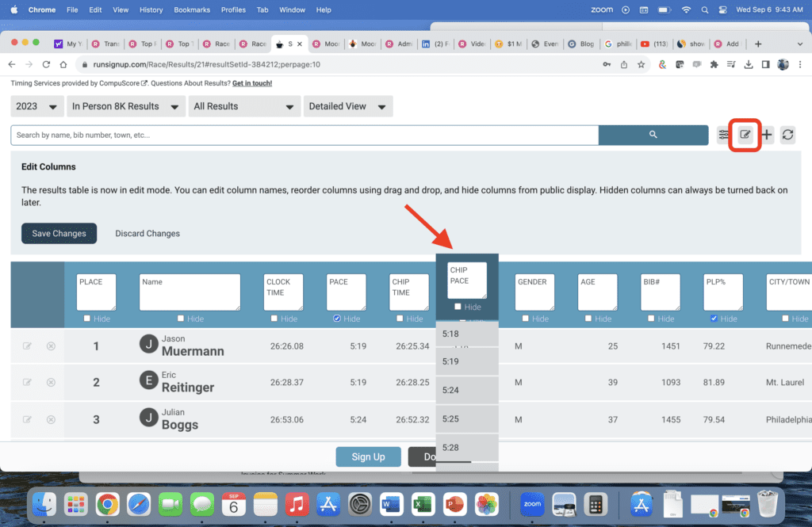Toggle Hide checkbox under BIB# column
Viewport: 812px width, 527px height.
pyautogui.click(x=651, y=319)
